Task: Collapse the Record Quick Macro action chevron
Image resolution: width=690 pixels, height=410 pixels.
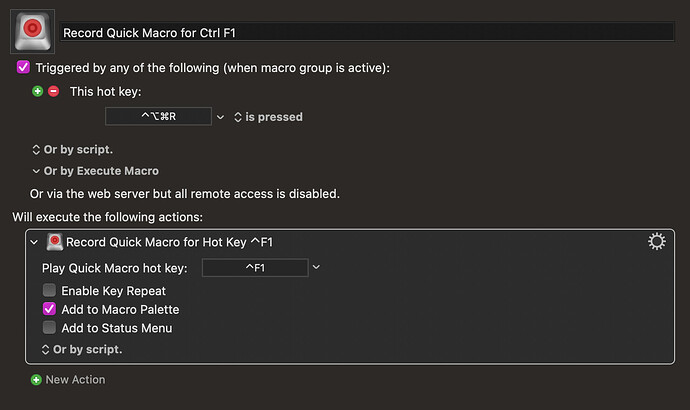Action: pos(34,242)
